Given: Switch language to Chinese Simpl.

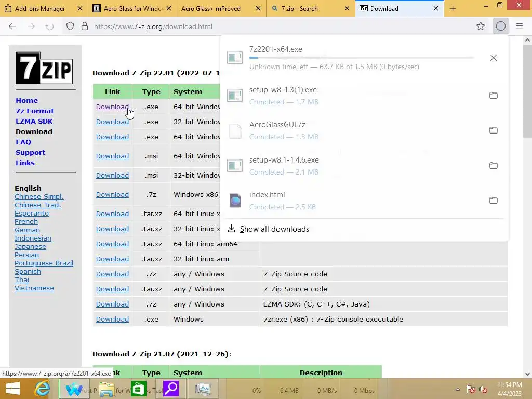Looking at the screenshot, I should [x=39, y=197].
